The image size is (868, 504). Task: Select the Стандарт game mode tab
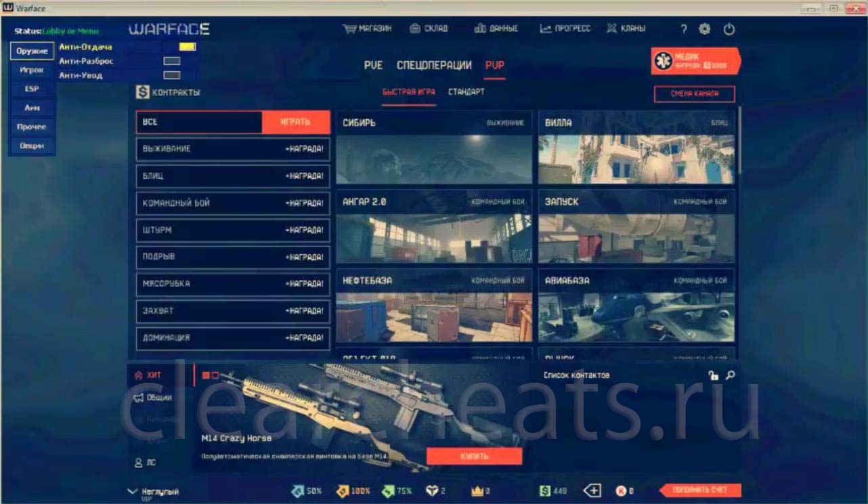(466, 92)
